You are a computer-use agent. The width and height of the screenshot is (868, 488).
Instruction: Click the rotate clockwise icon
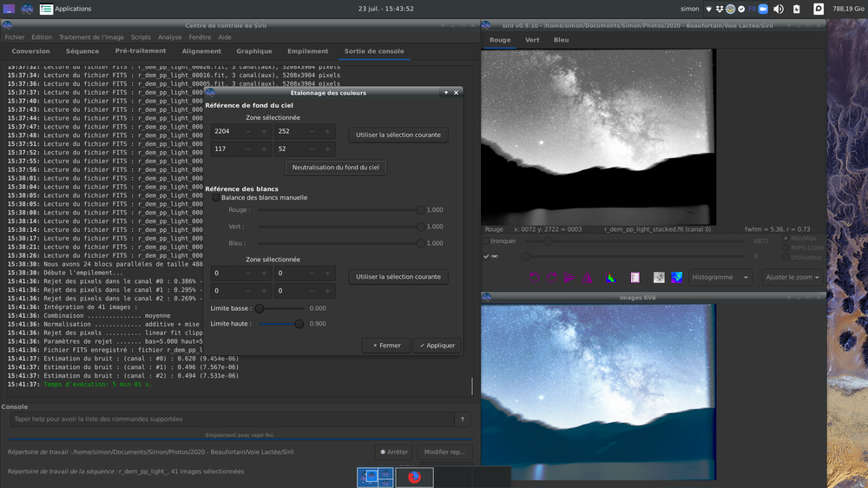coord(552,278)
